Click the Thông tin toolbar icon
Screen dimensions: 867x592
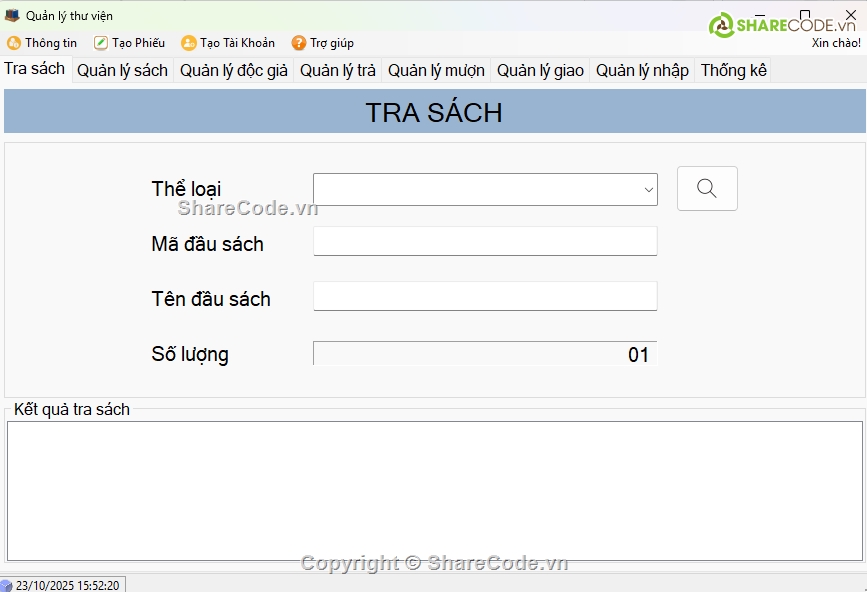[14, 43]
